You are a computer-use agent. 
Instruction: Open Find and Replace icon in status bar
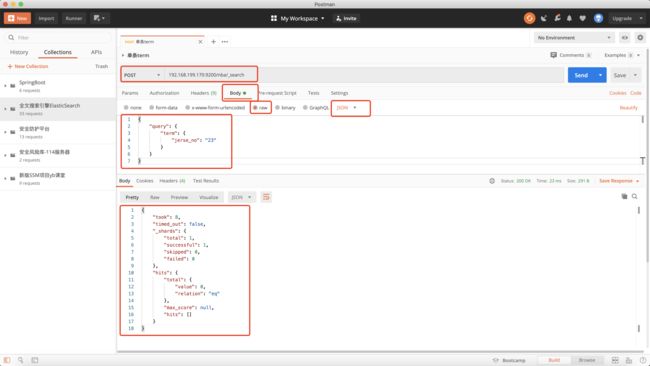20,360
